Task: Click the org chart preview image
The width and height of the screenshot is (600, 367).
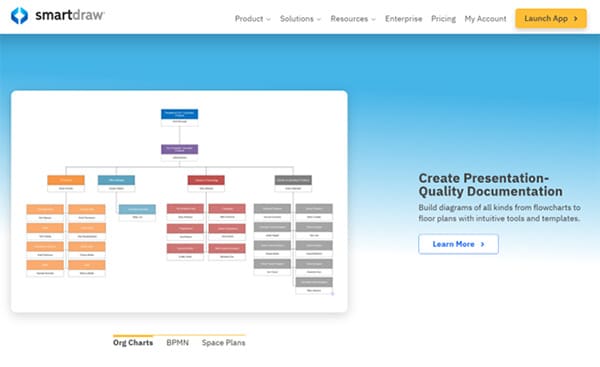Action: tap(179, 201)
